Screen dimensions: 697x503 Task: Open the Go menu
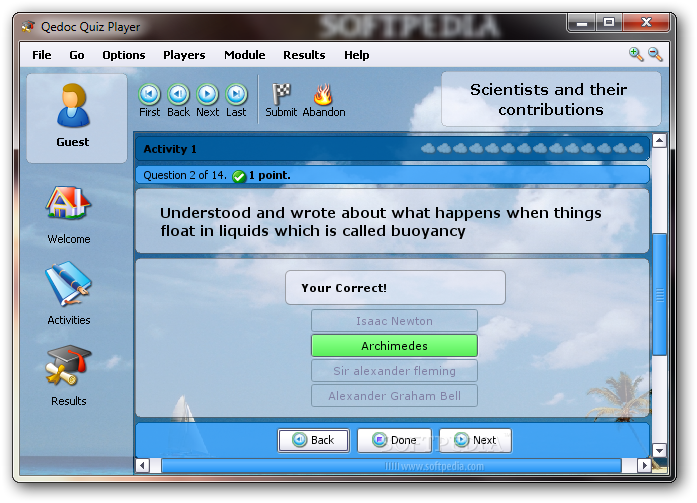[76, 55]
